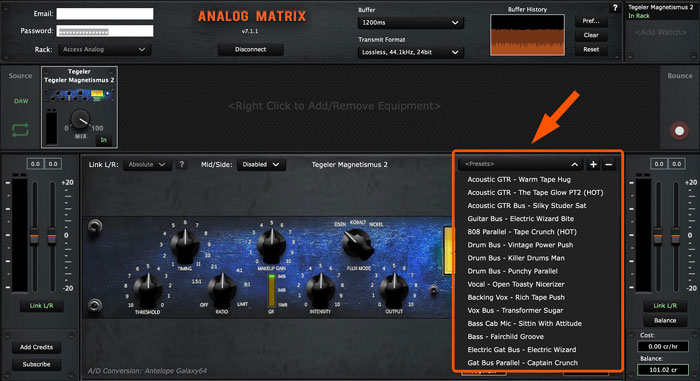Collapse the Presets dropdown list
The image size is (700, 381).
tap(520, 164)
